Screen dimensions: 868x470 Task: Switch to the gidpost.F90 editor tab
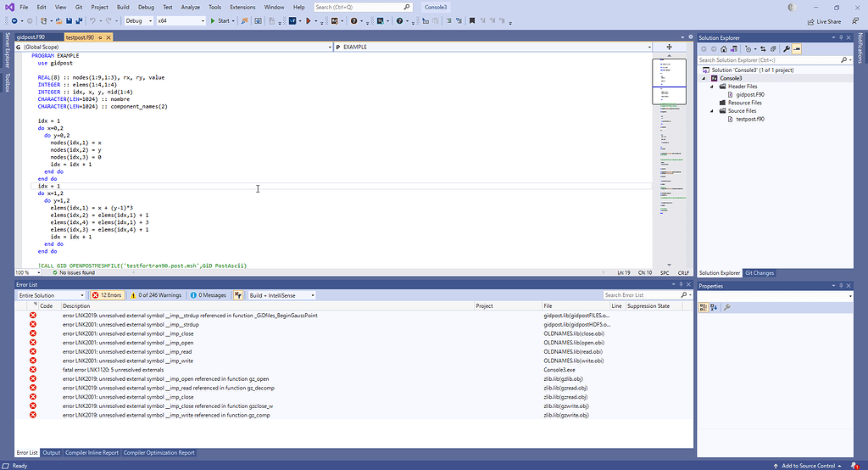(31, 37)
